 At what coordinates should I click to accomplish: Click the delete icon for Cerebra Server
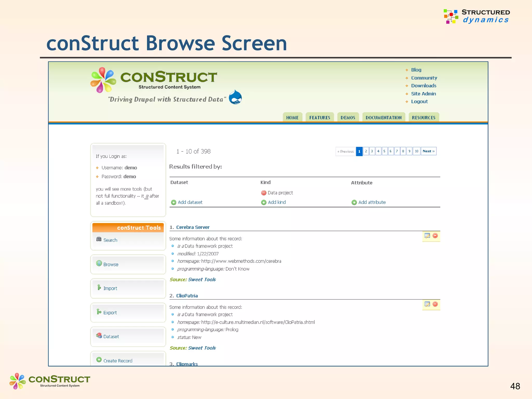(435, 236)
